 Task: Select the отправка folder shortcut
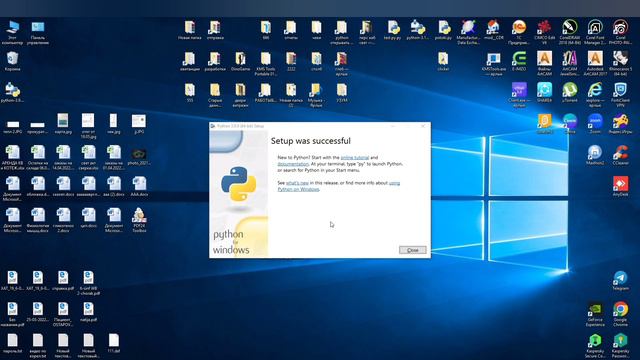pyautogui.click(x=215, y=30)
